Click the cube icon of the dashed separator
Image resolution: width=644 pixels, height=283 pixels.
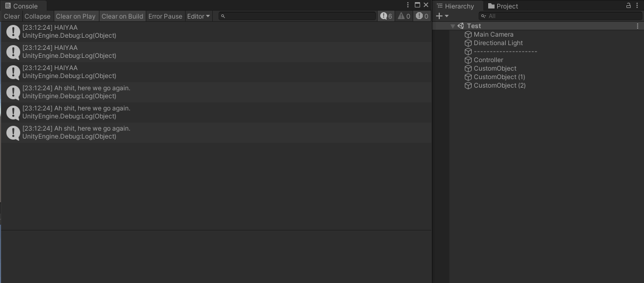tap(469, 52)
